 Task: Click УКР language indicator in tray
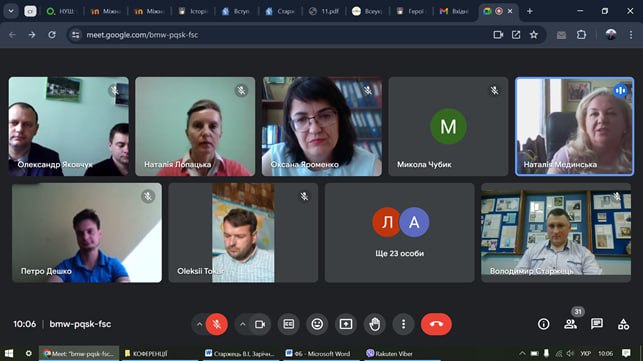(586, 353)
